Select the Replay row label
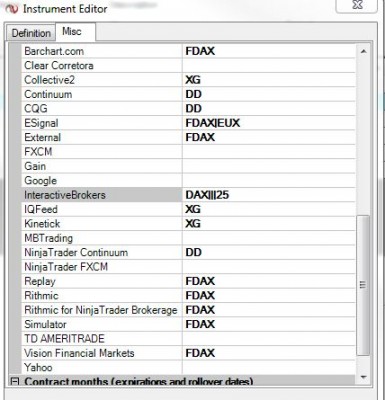 pyautogui.click(x=102, y=281)
